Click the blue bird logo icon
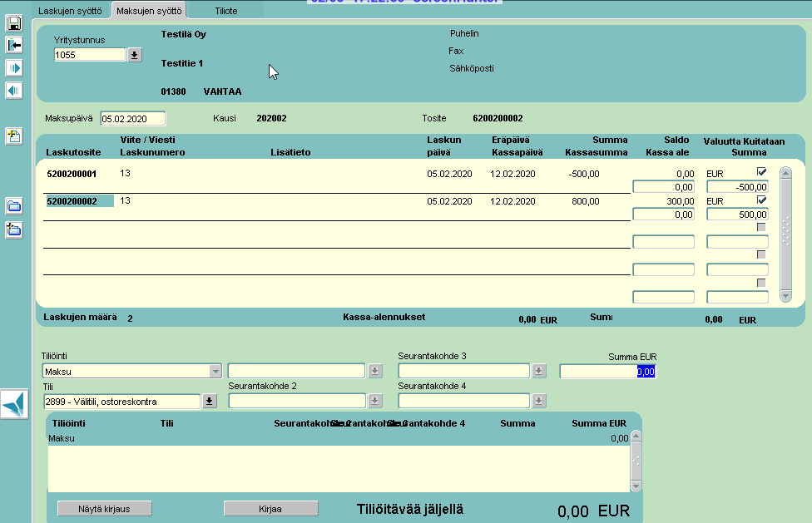 14,404
